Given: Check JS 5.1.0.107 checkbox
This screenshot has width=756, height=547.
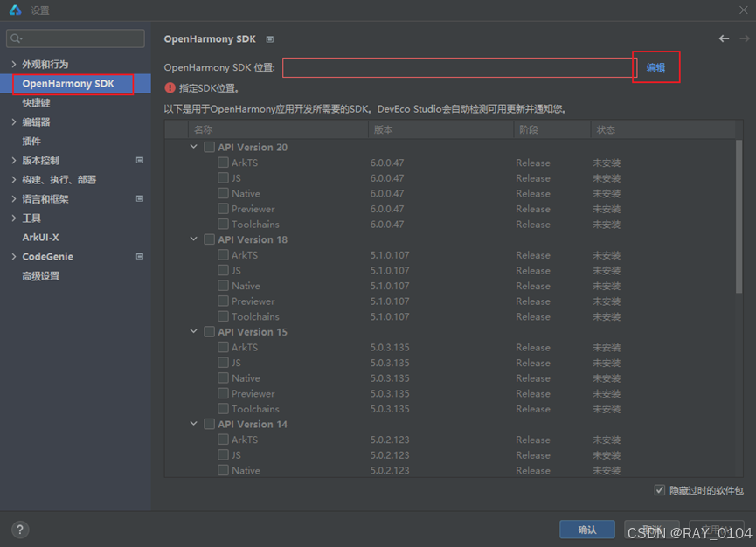Looking at the screenshot, I should pos(223,270).
